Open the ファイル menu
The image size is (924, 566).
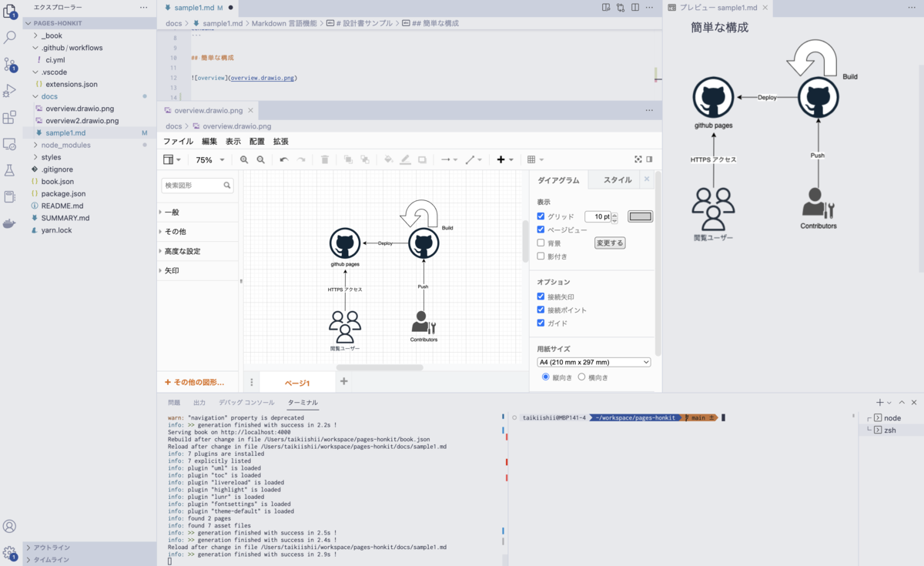pyautogui.click(x=178, y=142)
